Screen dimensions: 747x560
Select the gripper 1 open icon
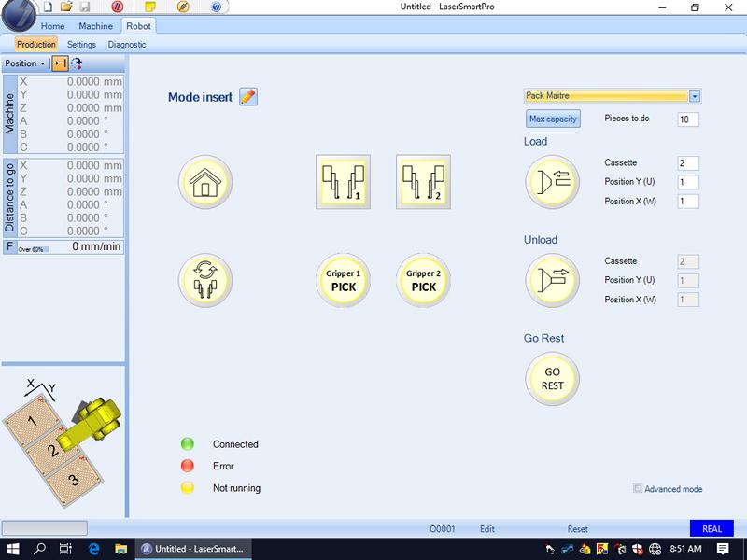pos(343,182)
